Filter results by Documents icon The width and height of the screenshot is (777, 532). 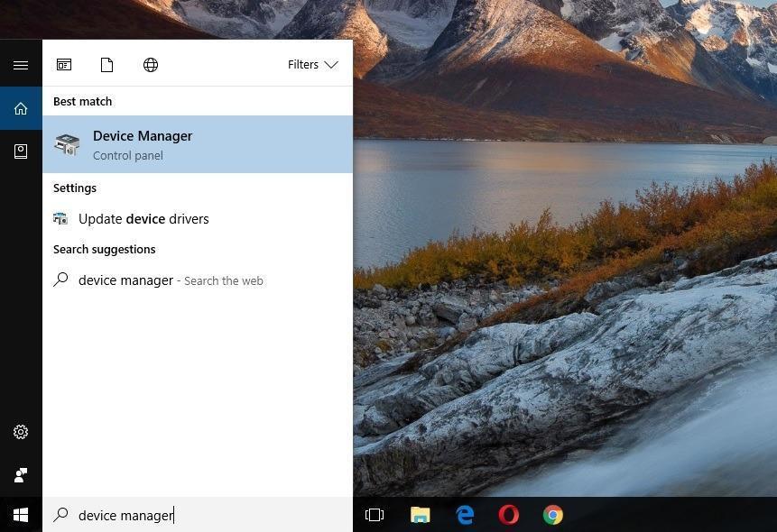point(107,65)
